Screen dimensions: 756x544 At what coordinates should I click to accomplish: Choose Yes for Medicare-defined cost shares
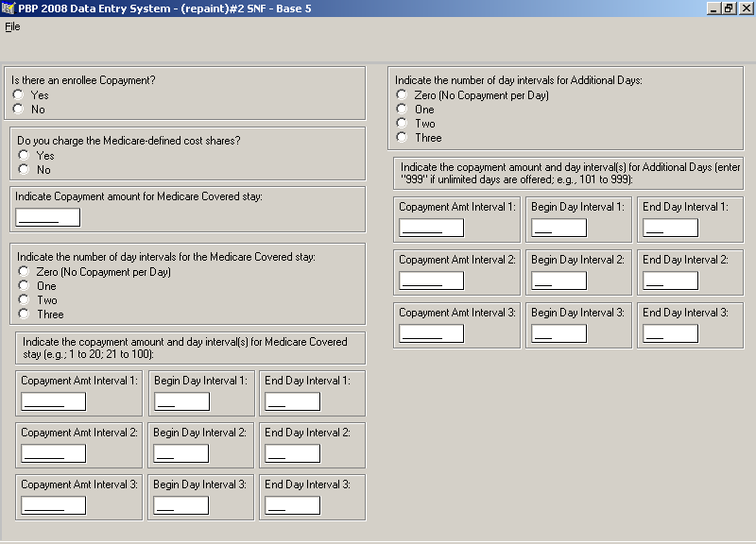coord(24,155)
